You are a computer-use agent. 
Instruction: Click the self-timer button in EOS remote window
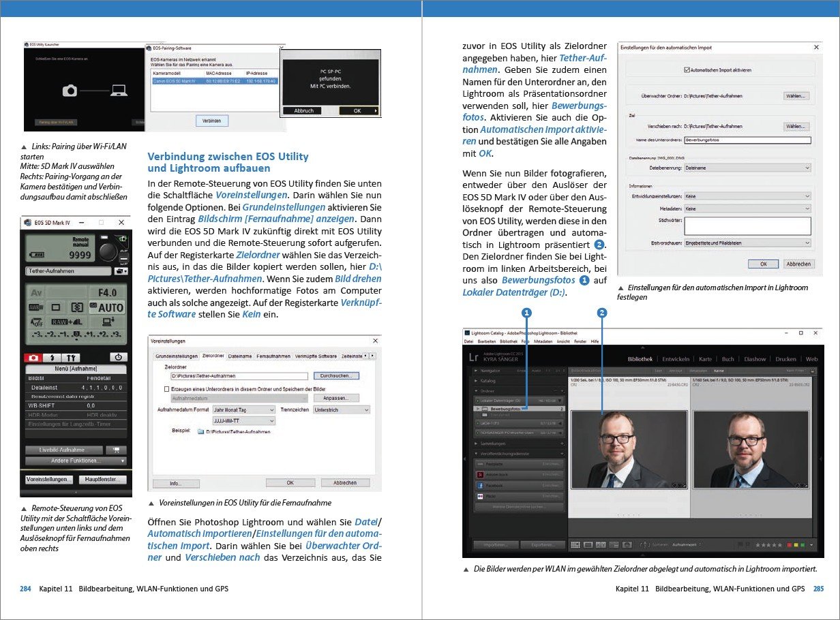(x=119, y=357)
